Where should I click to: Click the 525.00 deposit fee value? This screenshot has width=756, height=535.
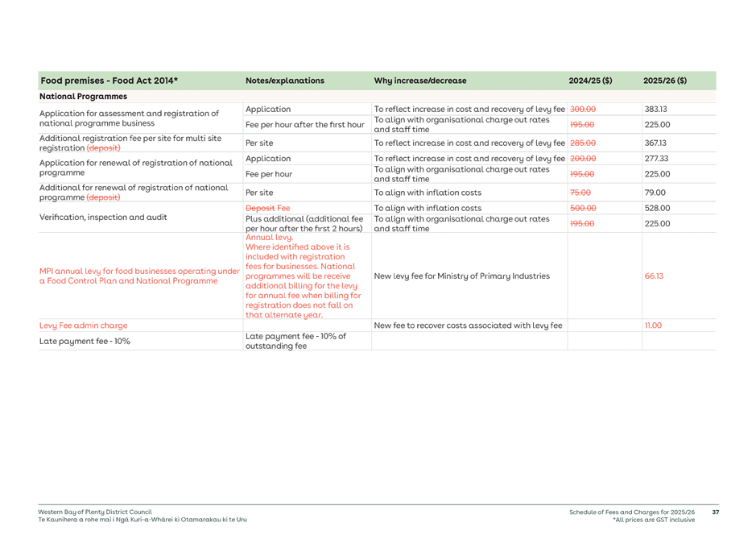[x=657, y=208]
